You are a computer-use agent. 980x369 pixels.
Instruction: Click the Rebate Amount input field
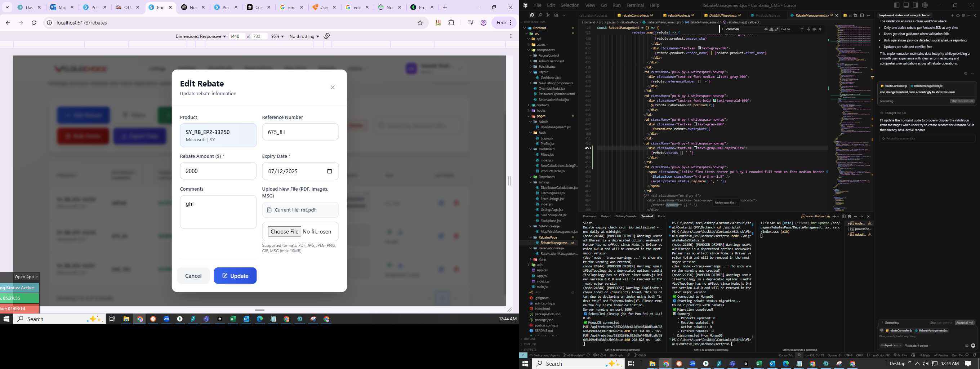[x=218, y=171]
